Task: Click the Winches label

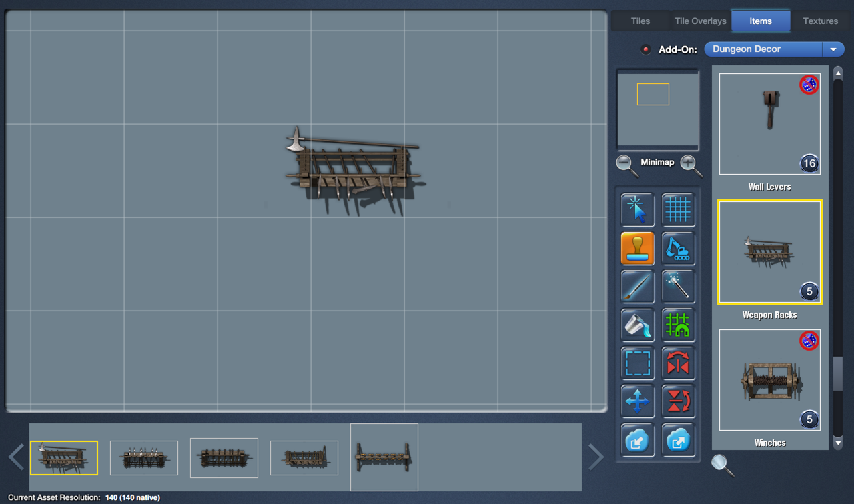Action: coord(770,443)
